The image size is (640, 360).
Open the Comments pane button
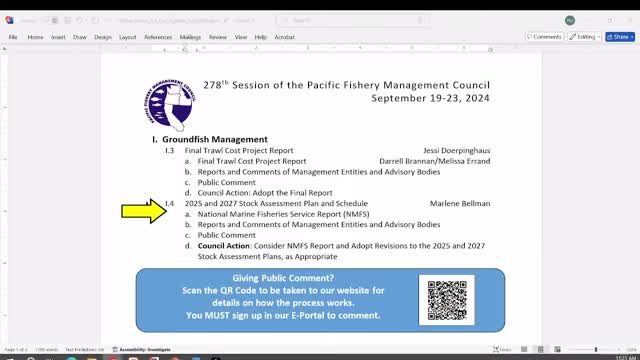544,37
